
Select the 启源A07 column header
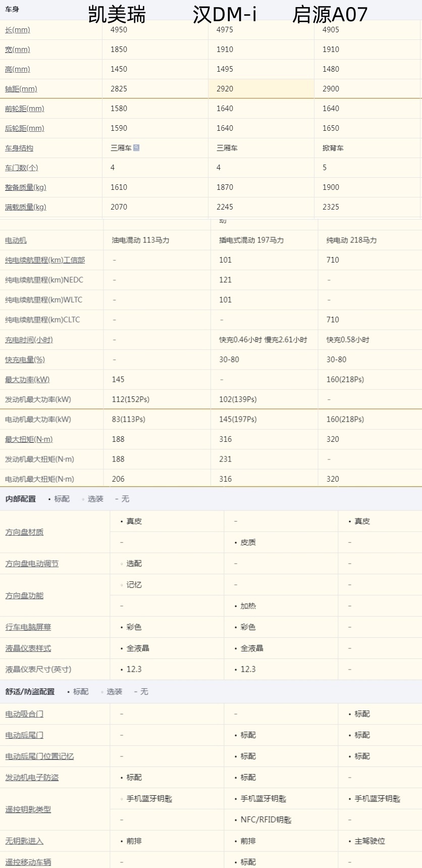pos(330,14)
